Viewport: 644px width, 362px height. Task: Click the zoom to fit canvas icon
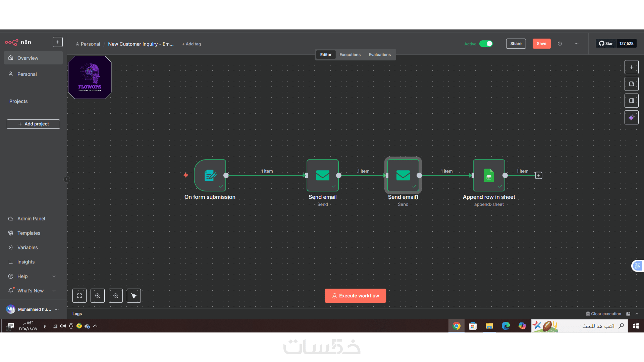click(79, 296)
